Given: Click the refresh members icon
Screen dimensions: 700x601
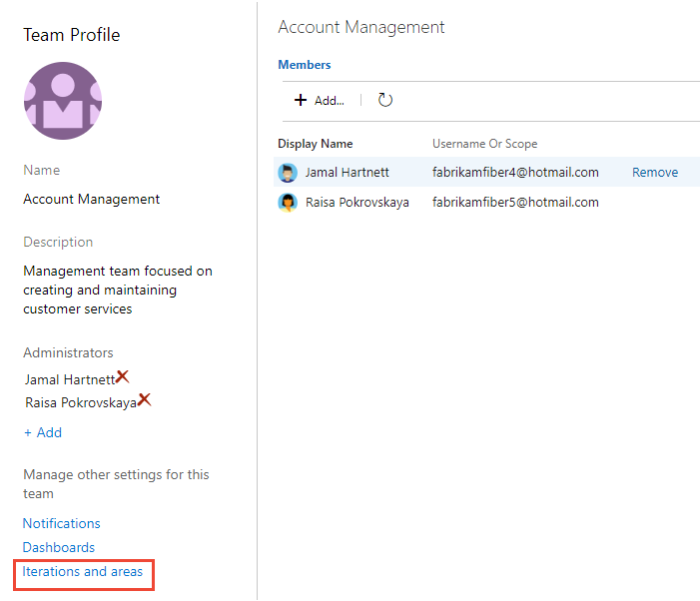Looking at the screenshot, I should pyautogui.click(x=384, y=100).
